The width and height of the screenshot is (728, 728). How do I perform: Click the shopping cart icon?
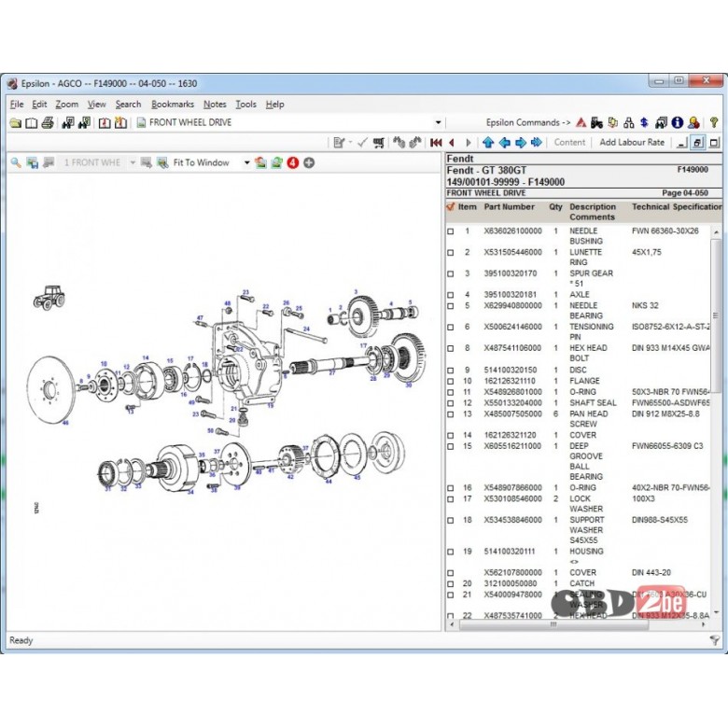pos(379,143)
